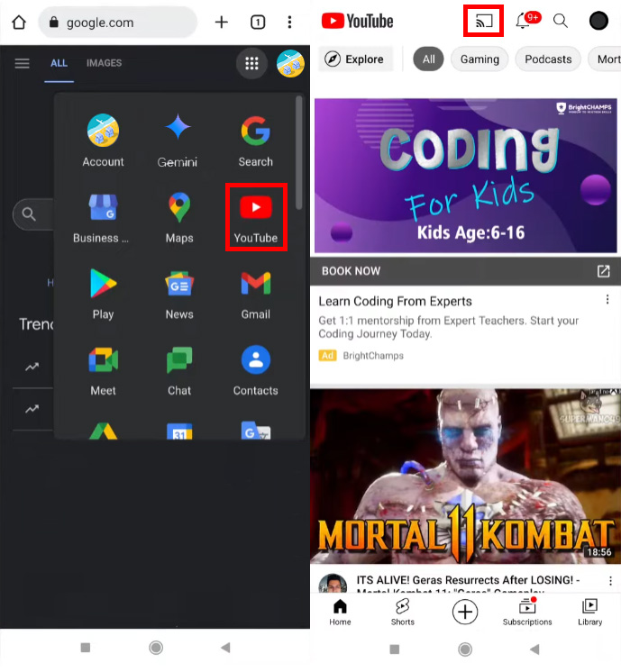Open the Coding For Kids ad banner
Viewport: 621px width, 672px height.
(x=466, y=176)
